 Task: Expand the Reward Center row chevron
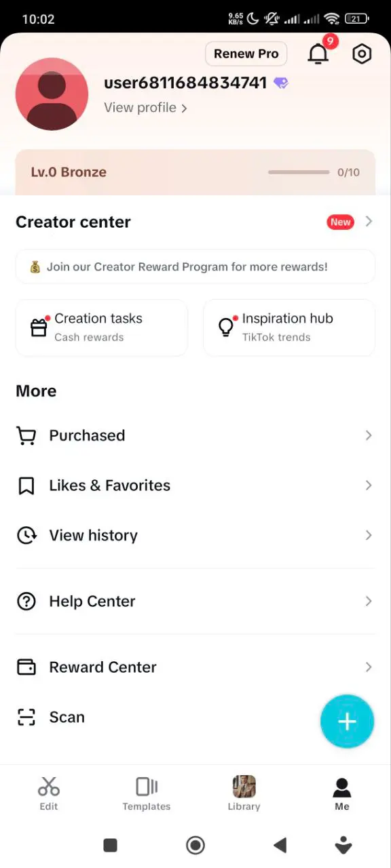pos(369,667)
